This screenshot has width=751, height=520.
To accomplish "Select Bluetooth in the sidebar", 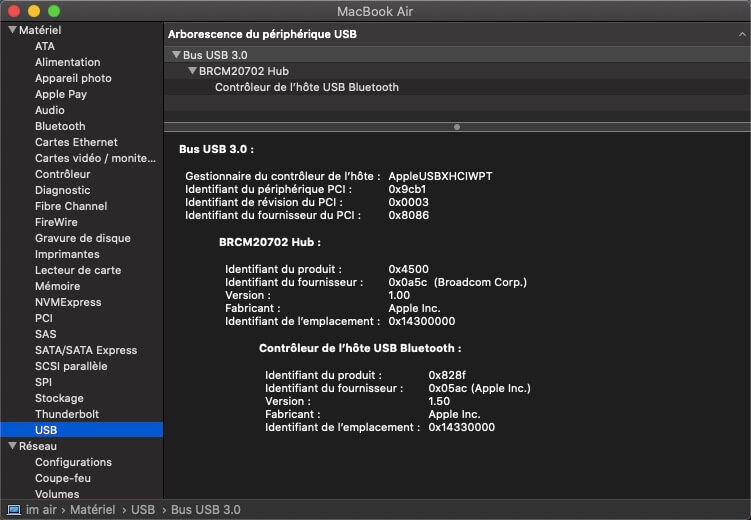I will point(60,126).
